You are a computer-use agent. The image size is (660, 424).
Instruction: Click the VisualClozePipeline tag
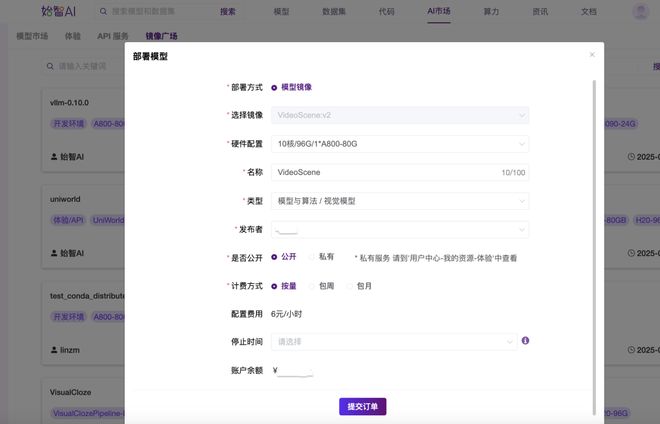88,413
